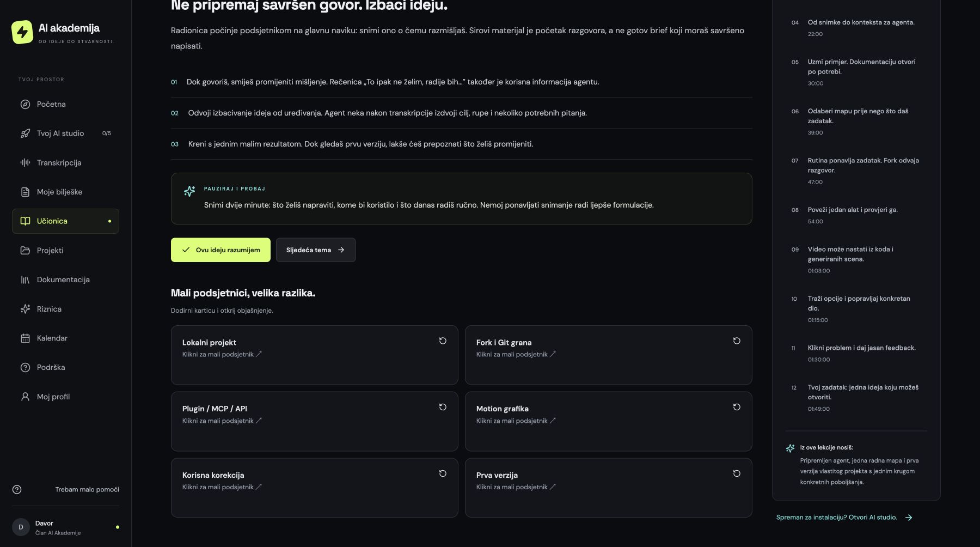Open the Početna compass icon
Screen dimensions: 980x547
click(x=25, y=104)
